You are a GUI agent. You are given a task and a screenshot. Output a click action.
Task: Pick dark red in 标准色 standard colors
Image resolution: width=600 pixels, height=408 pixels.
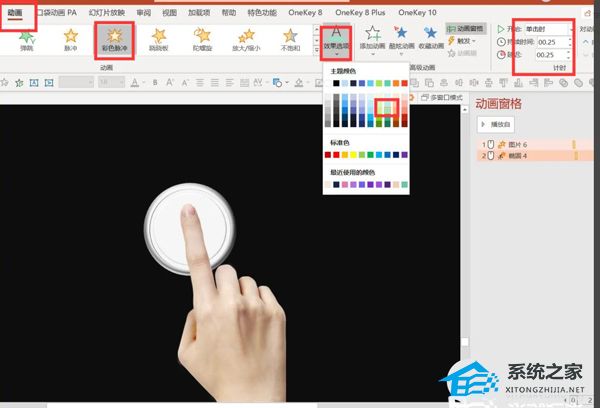(x=328, y=155)
